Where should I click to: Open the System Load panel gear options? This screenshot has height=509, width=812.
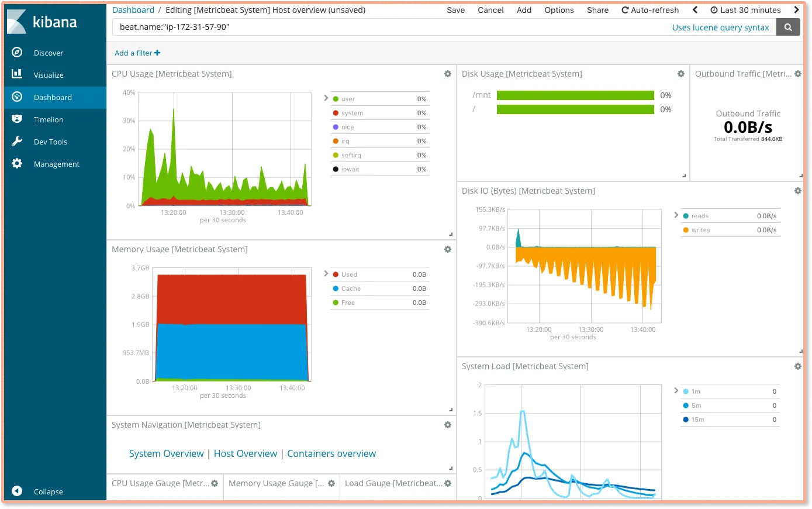(x=798, y=366)
